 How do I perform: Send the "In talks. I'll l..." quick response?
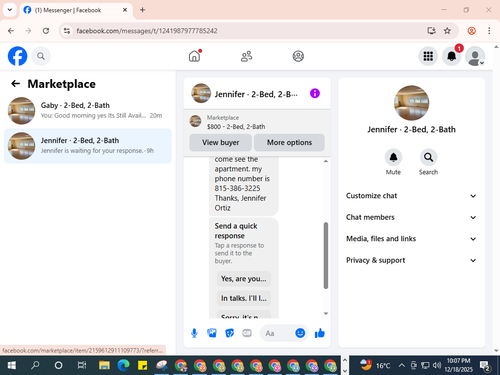point(244,298)
